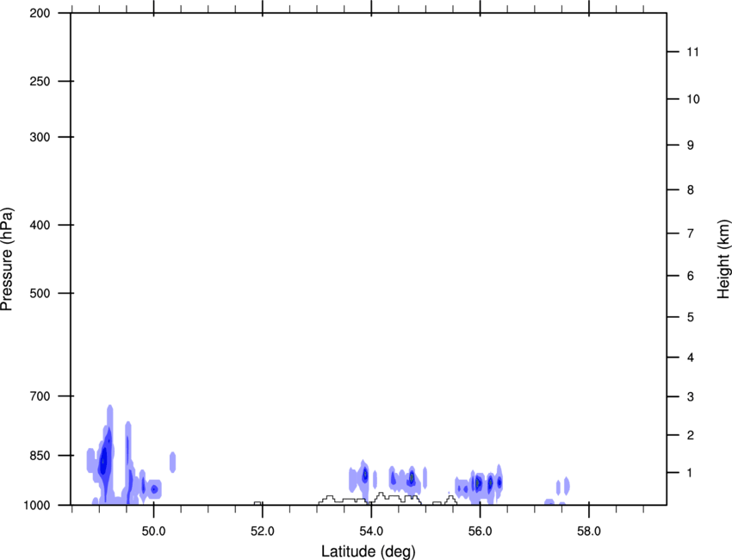Click the 6 km height label
This screenshot has width=732, height=560.
point(691,276)
